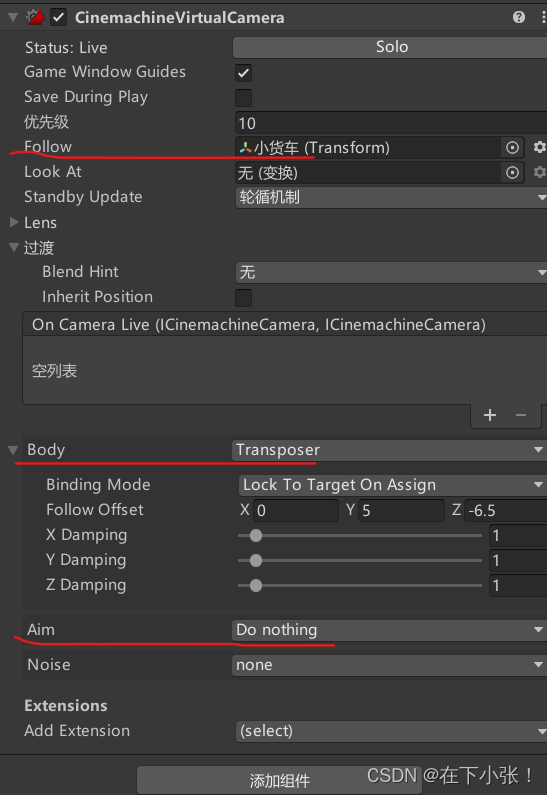
Task: Open gear settings beside Look At field
Action: [539, 173]
